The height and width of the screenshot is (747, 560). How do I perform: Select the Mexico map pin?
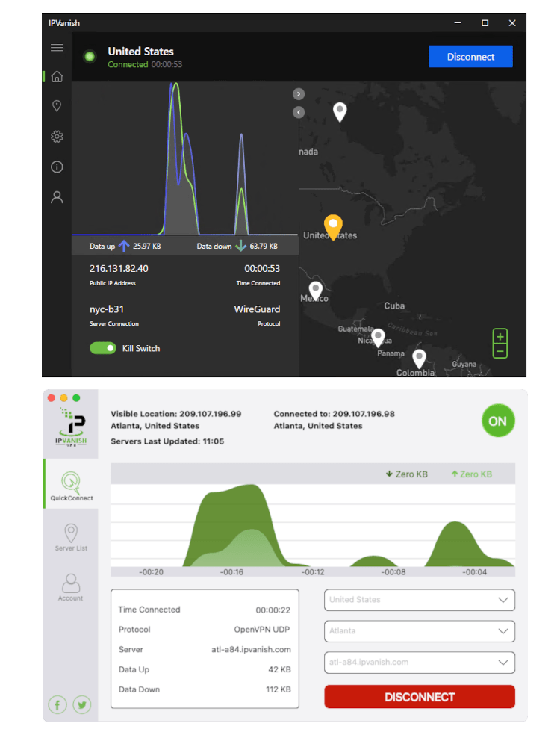coord(315,291)
